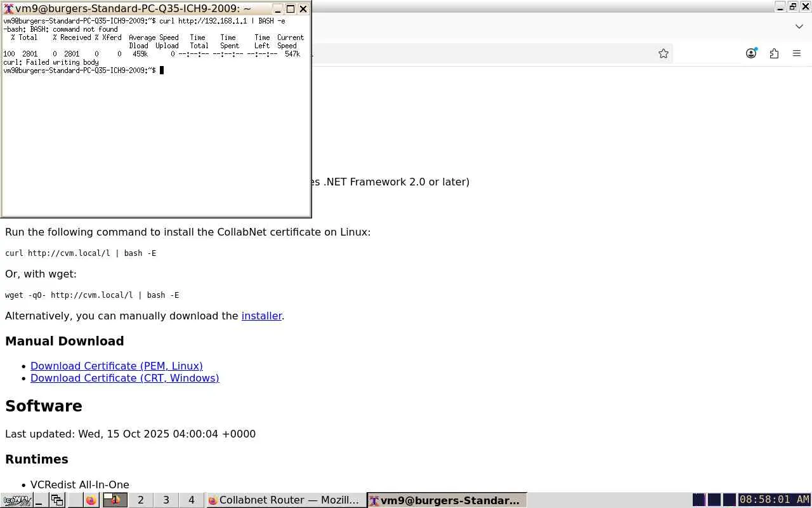Click 'curl: Failed writing body' terminal line
This screenshot has width=812, height=508.
[51, 62]
